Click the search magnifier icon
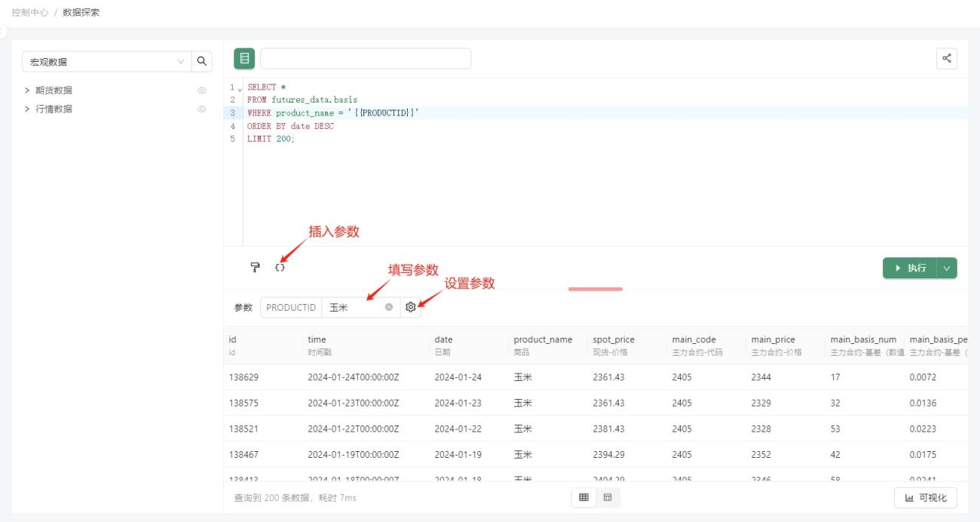The height and width of the screenshot is (522, 980). coord(202,62)
